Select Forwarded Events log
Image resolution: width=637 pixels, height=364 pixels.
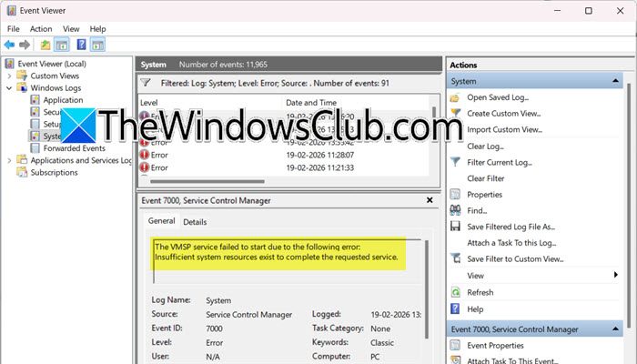(74, 148)
